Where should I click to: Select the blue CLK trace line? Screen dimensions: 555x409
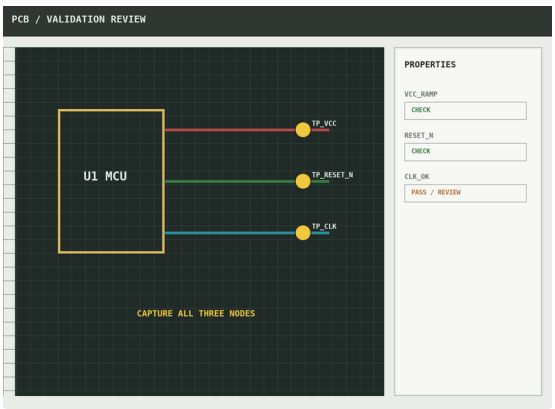pos(230,233)
